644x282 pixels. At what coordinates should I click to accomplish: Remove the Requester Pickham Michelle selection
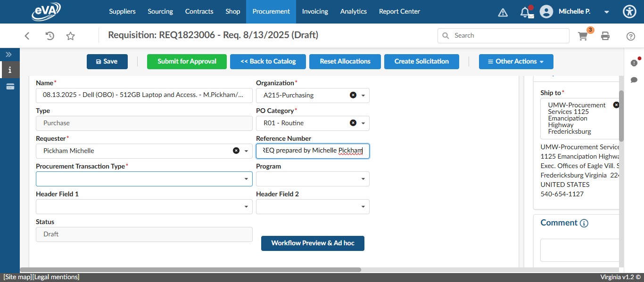236,151
